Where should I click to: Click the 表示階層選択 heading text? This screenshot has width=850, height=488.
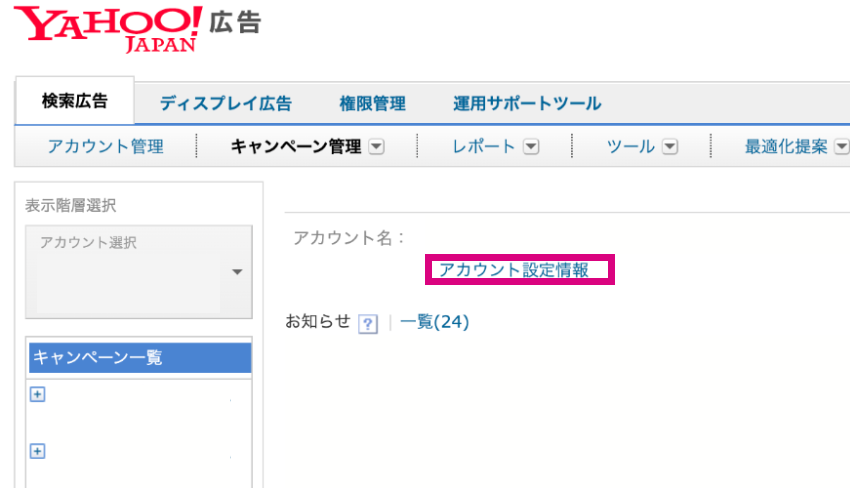coord(70,206)
